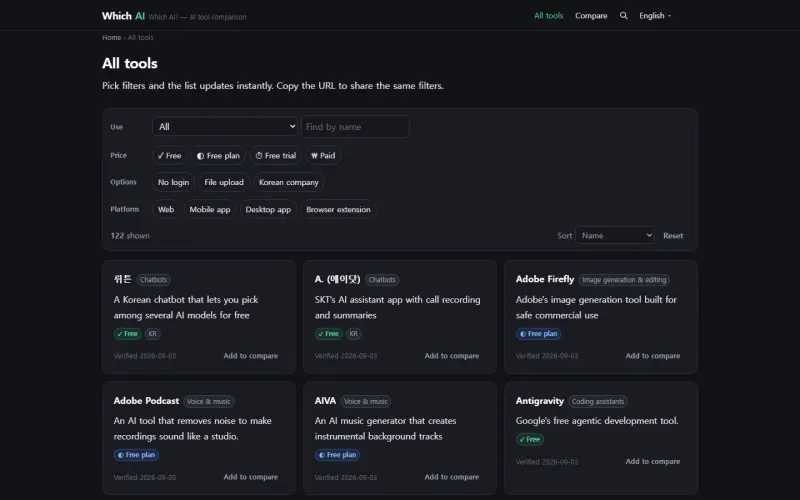This screenshot has width=800, height=500.
Task: Click Chatbots tag on 뤼튼 card
Action: (154, 280)
